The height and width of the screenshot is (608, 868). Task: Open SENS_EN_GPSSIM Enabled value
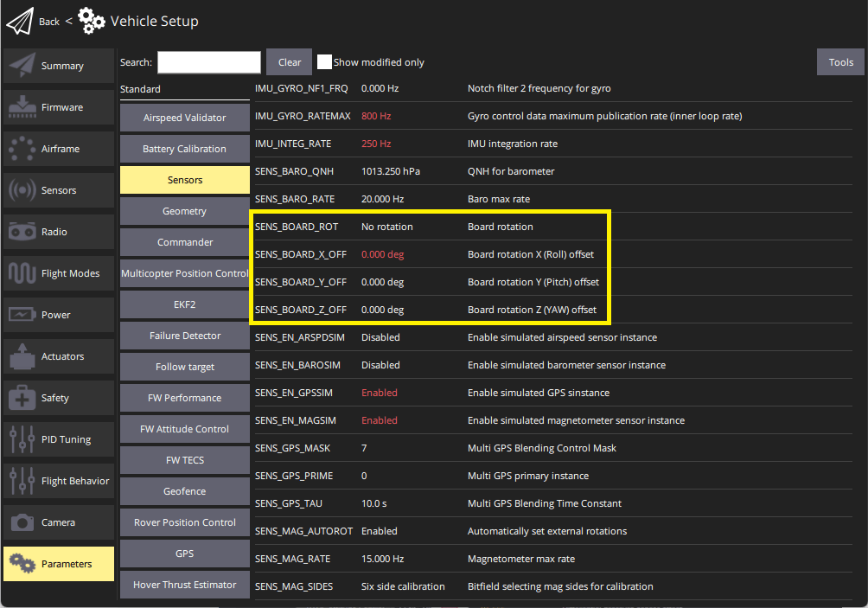coord(380,393)
